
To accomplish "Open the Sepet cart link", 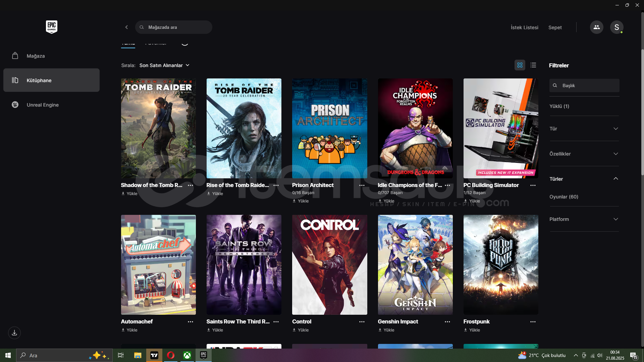I will coord(555,27).
